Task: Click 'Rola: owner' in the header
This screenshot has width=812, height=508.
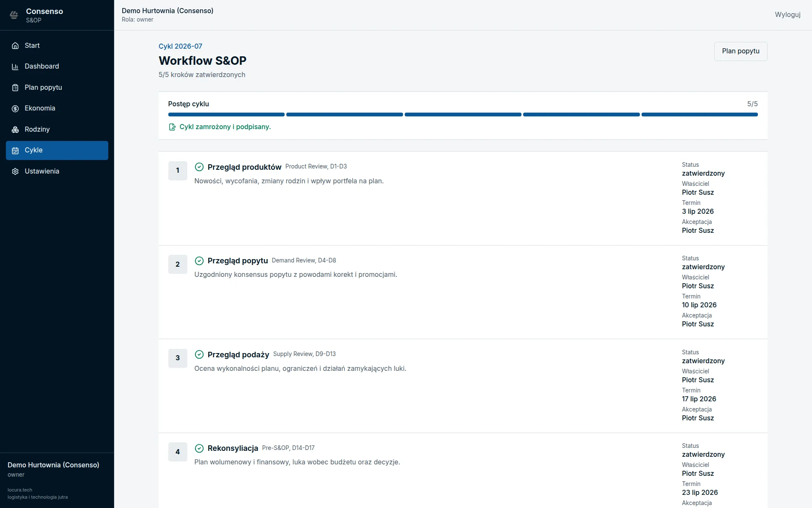Action: tap(137, 20)
